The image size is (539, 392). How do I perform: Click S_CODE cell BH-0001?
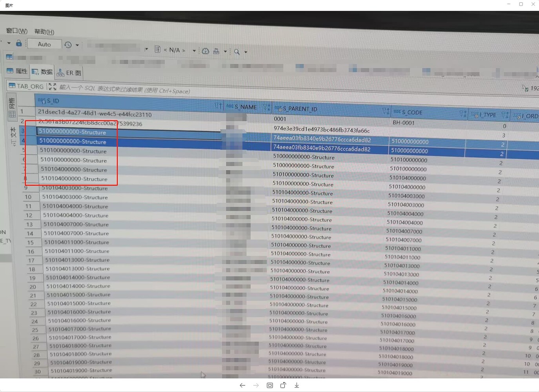[x=404, y=123]
